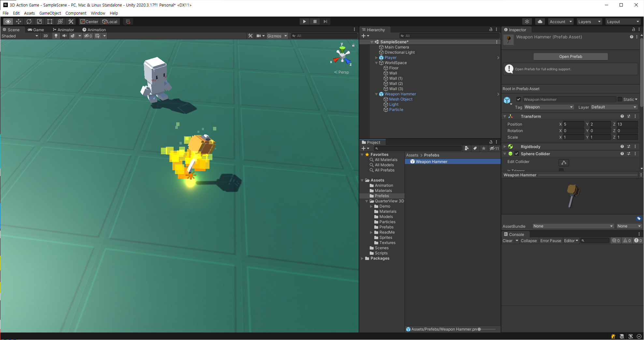Select the Move tool
The width and height of the screenshot is (644, 340).
pyautogui.click(x=19, y=21)
